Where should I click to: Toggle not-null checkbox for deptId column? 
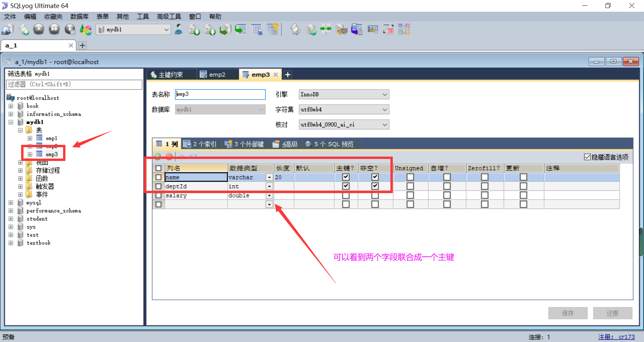pyautogui.click(x=375, y=186)
